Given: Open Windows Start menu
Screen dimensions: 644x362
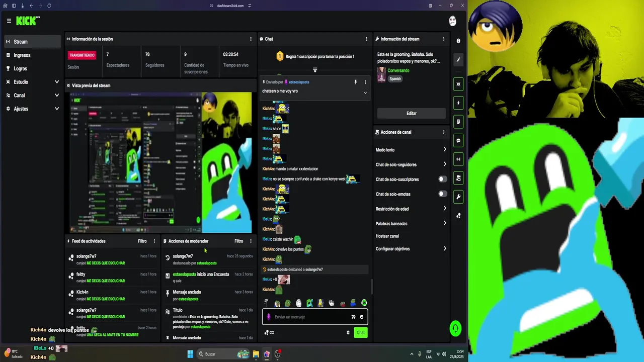Looking at the screenshot, I should tap(190, 354).
